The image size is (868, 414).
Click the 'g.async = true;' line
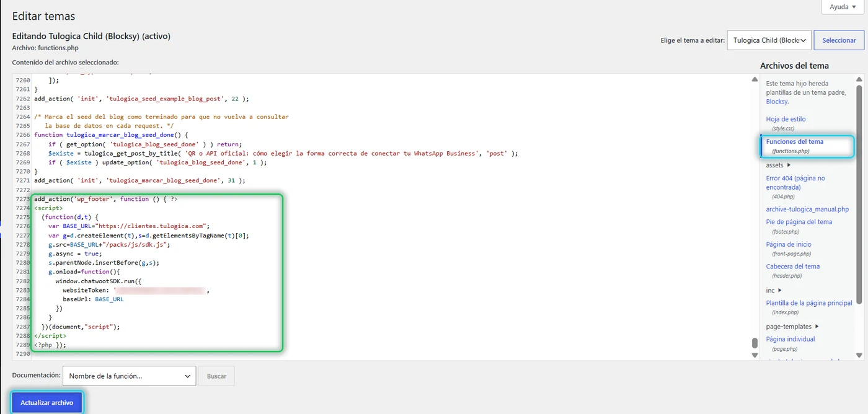coord(75,253)
